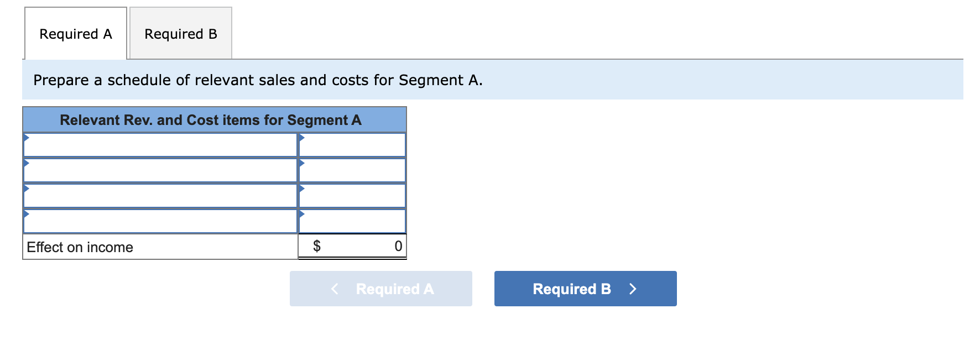
Task: Click the zero amount next to dollar sign
Action: point(397,246)
